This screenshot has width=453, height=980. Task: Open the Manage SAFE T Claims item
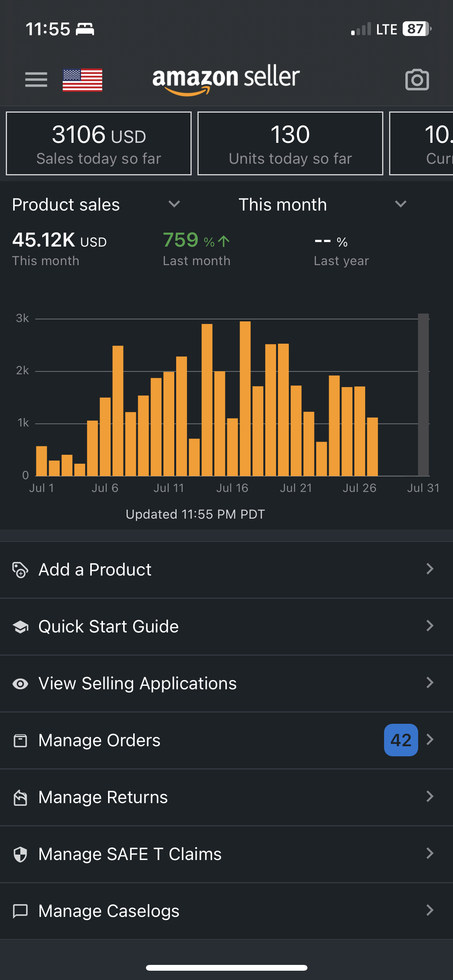[x=226, y=854]
